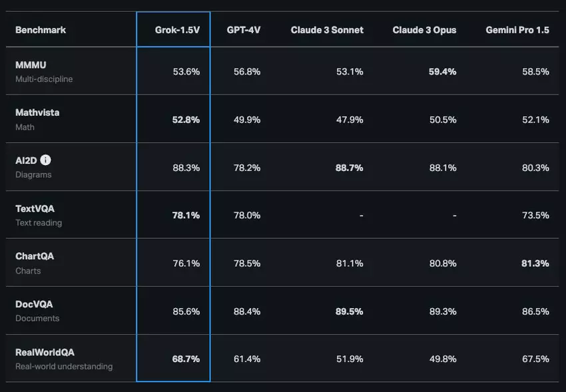Click Claude 3 Sonnet 88.7% AI2D score

point(350,168)
